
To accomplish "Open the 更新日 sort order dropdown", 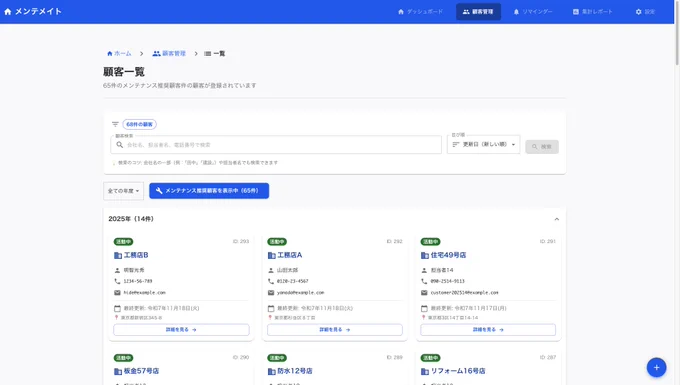I will tap(483, 144).
